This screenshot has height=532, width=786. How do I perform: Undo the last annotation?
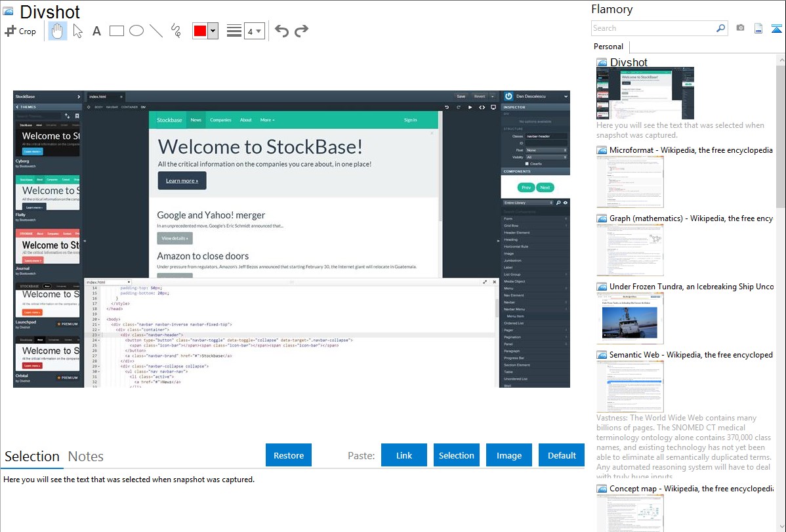(x=281, y=31)
